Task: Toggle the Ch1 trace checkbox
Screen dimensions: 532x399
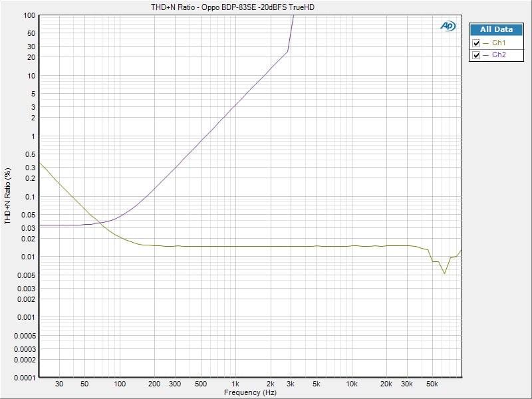Action: point(476,43)
